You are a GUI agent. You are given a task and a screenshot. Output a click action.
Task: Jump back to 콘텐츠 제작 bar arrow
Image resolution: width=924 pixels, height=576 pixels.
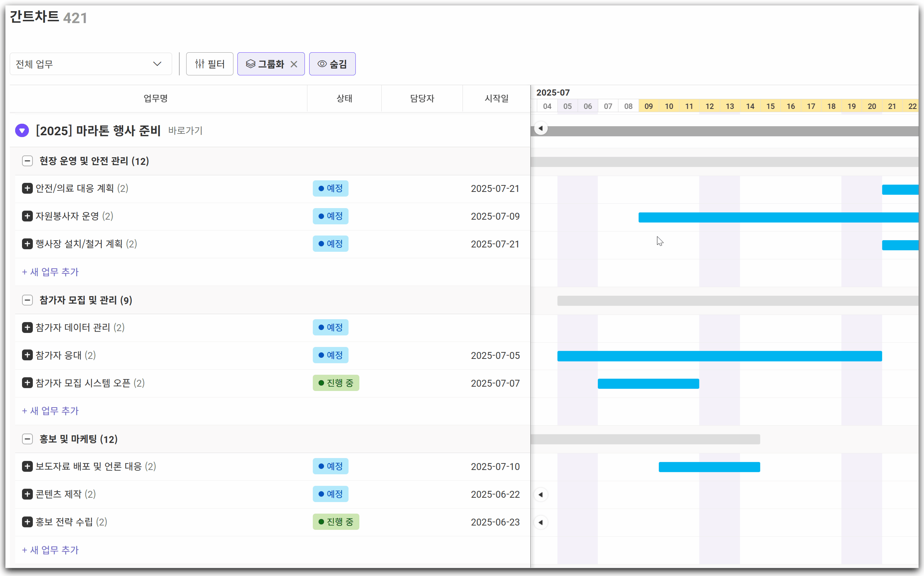(541, 494)
